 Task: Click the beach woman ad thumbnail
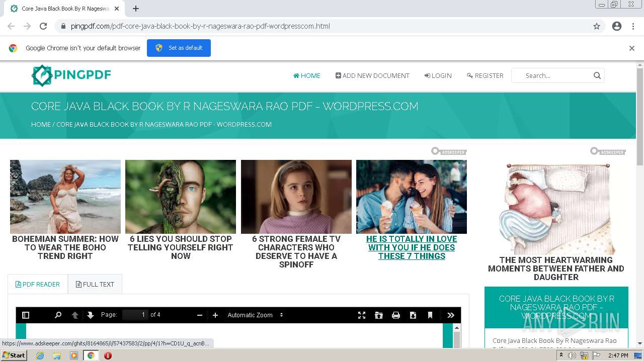(65, 197)
